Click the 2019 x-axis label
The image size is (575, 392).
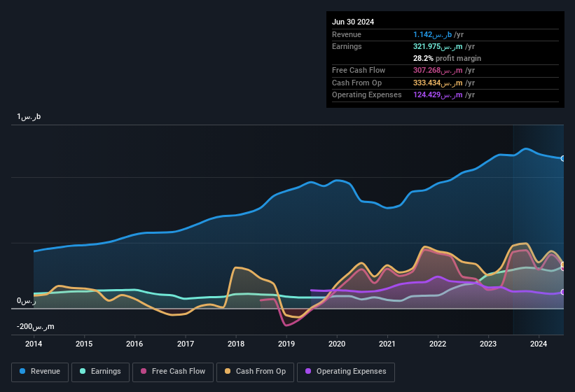click(286, 344)
